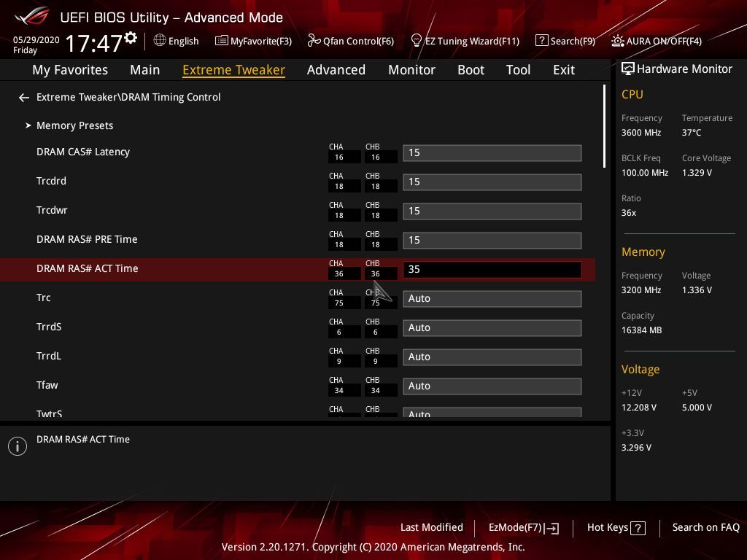Click the Search(F9) question icon
The height and width of the screenshot is (560, 747).
point(542,41)
